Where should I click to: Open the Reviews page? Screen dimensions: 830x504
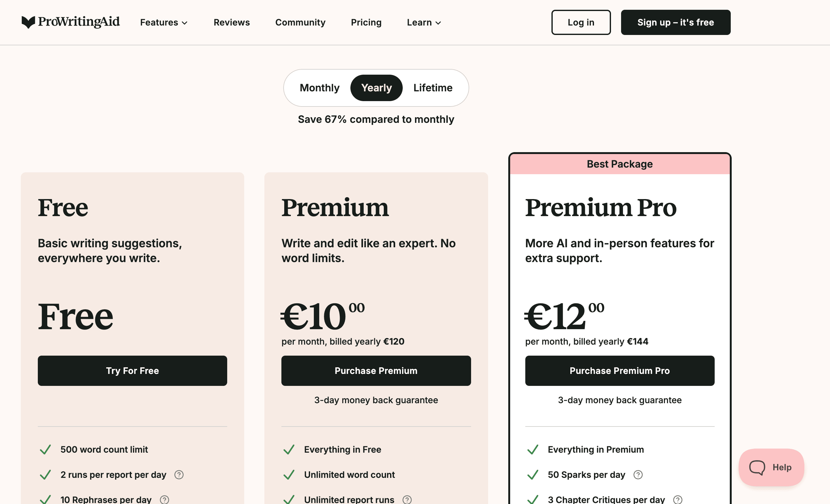point(231,22)
